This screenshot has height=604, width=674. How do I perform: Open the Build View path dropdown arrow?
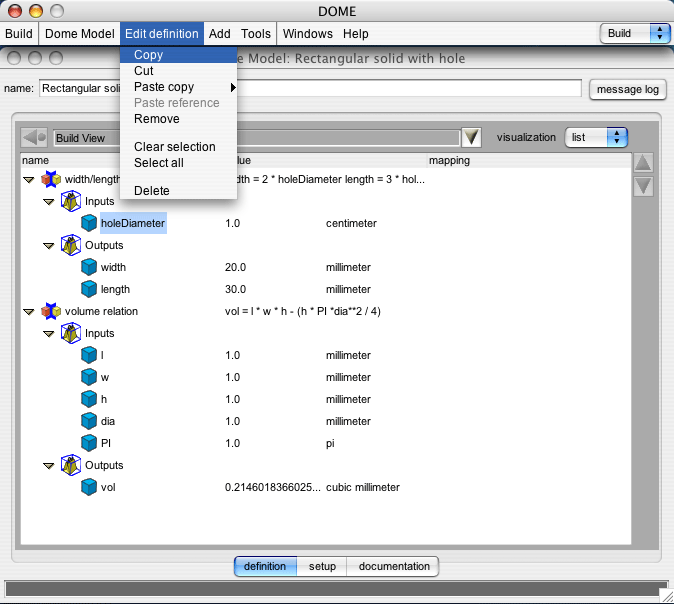point(471,138)
